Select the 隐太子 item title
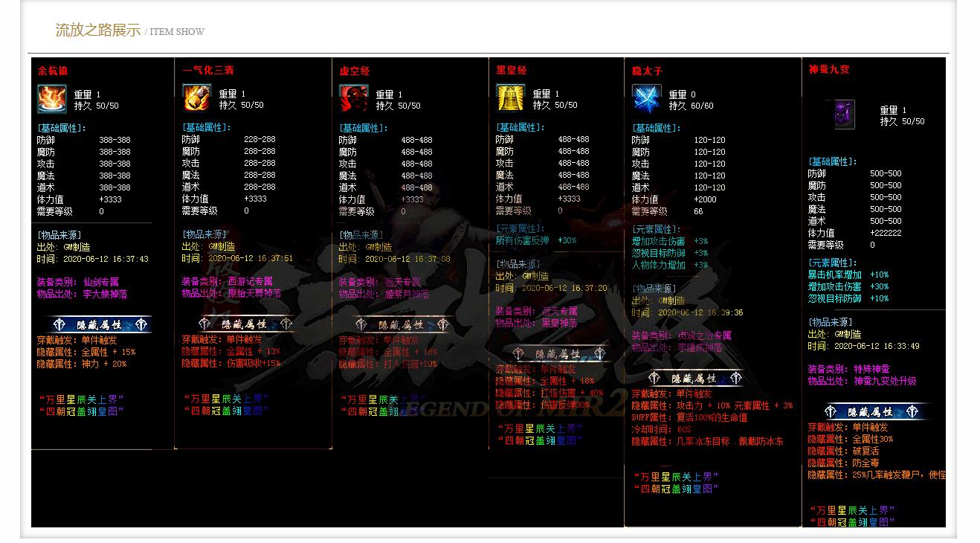980x543 pixels. tap(647, 71)
